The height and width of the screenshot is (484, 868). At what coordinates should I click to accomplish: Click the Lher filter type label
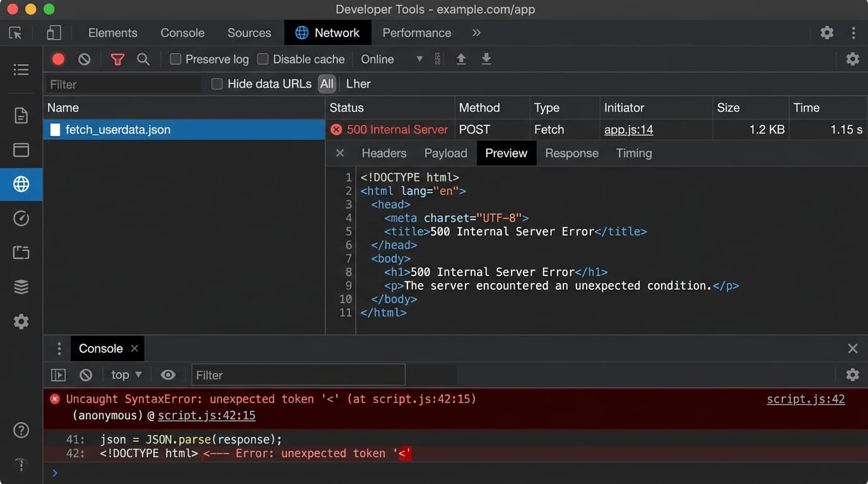tap(358, 84)
